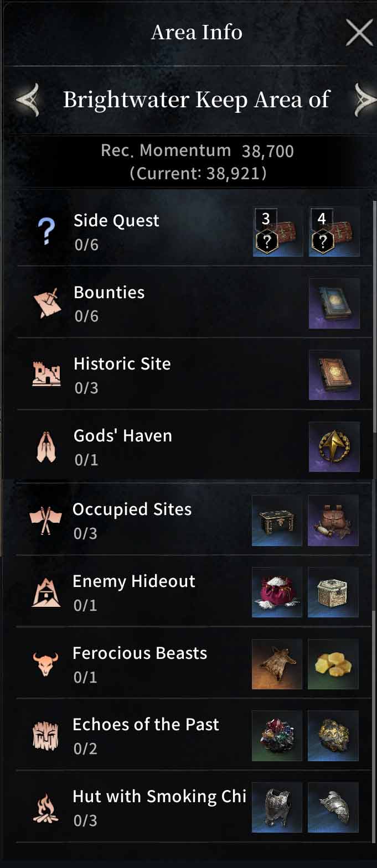This screenshot has height=868, width=377.
Task: View the Occupied Sites black chest reward
Action: pos(277,521)
